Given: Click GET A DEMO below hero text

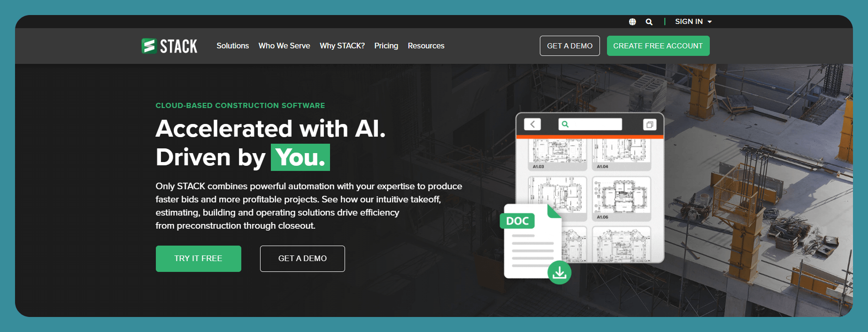Looking at the screenshot, I should click(x=302, y=259).
